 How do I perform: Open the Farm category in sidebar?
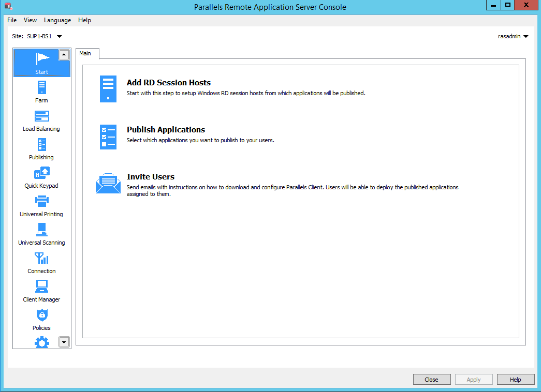pos(41,87)
